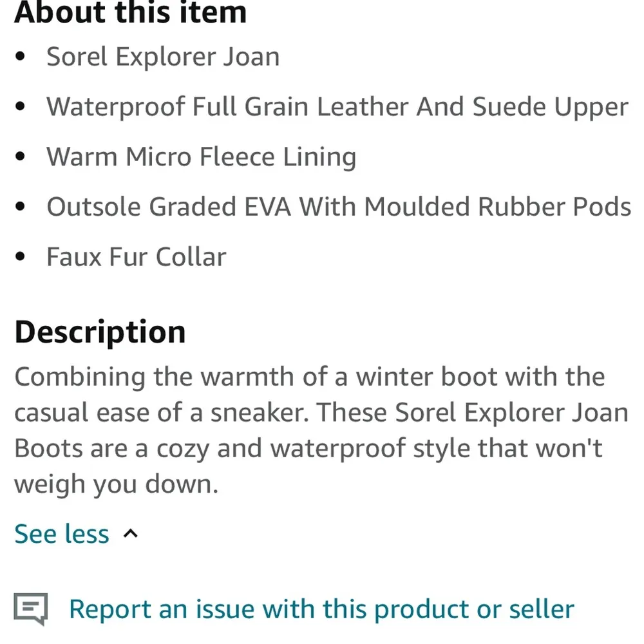This screenshot has height=644, width=644.
Task: Click the line starting 'Combining the warmth'
Action: tap(309, 377)
